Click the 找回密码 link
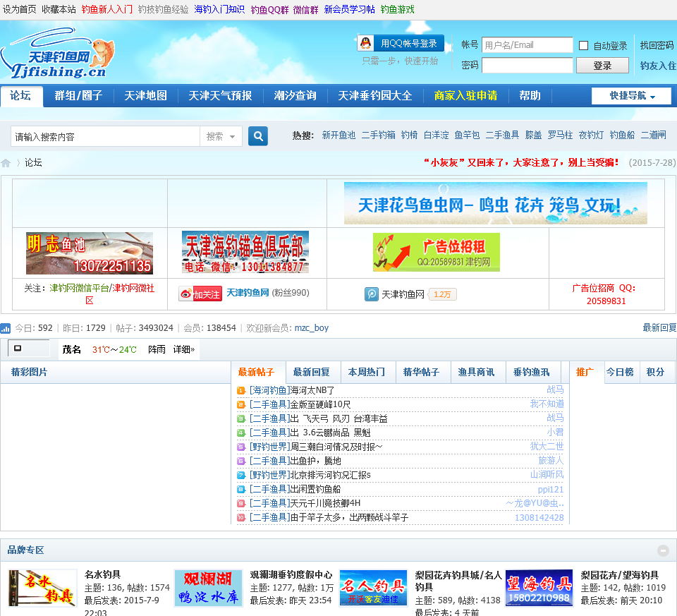 coord(657,45)
